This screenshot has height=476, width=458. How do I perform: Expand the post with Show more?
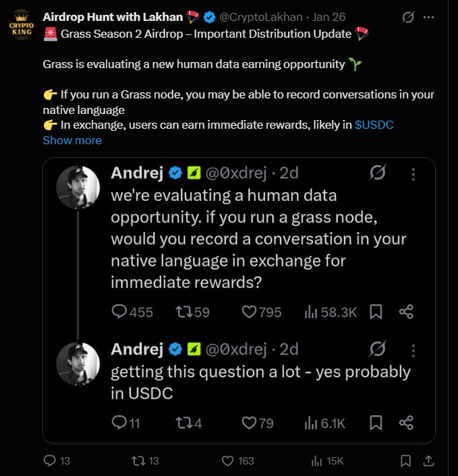coord(72,140)
